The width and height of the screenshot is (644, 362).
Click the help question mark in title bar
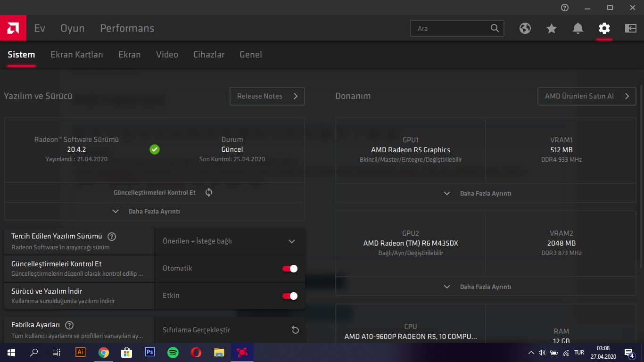point(565,8)
